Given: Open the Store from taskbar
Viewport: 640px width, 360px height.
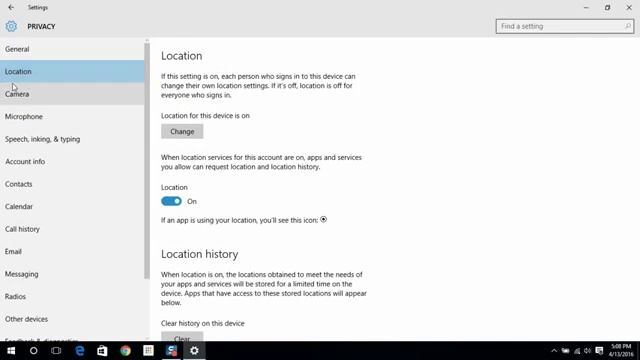Looking at the screenshot, I should pos(102,351).
